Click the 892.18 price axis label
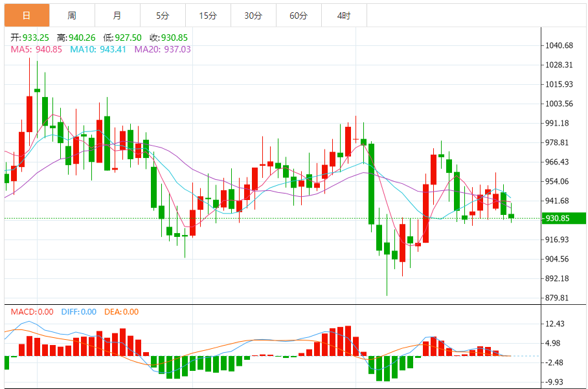This screenshot has width=588, height=389. [x=557, y=278]
